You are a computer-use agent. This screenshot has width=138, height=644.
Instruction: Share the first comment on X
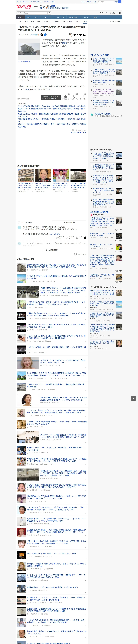click(x=85, y=238)
